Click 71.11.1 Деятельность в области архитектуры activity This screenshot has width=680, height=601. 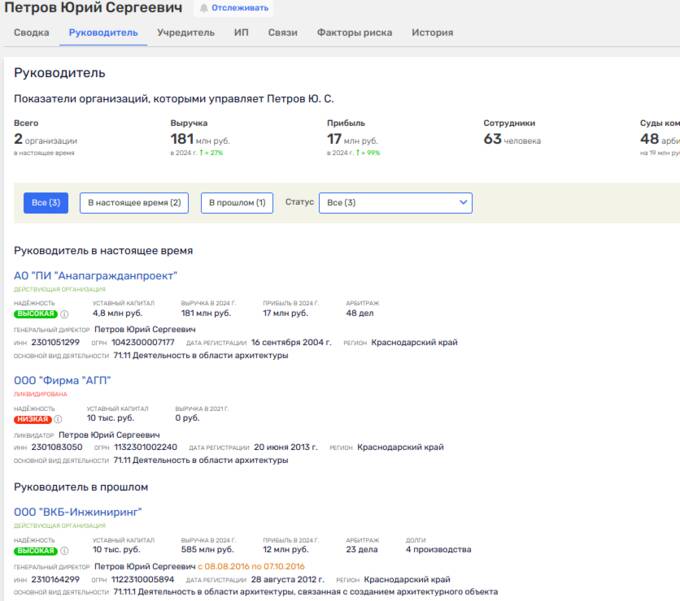point(306,592)
